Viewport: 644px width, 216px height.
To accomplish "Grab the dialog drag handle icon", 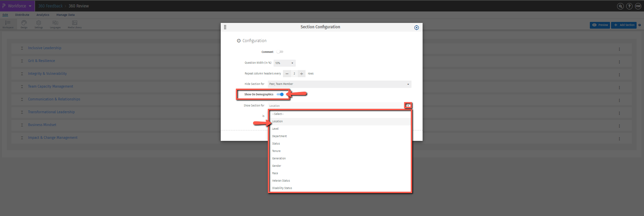I will (225, 27).
